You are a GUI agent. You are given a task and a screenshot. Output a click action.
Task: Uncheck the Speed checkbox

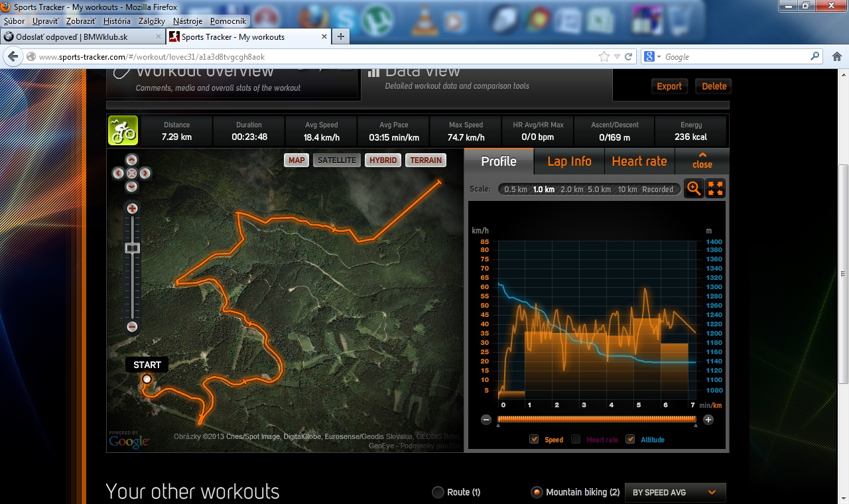[534, 439]
